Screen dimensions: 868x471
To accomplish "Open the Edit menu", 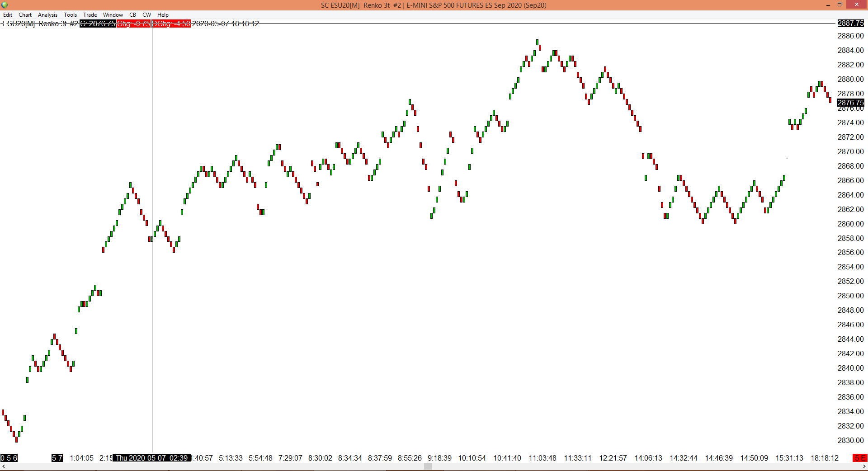I will (x=8, y=15).
